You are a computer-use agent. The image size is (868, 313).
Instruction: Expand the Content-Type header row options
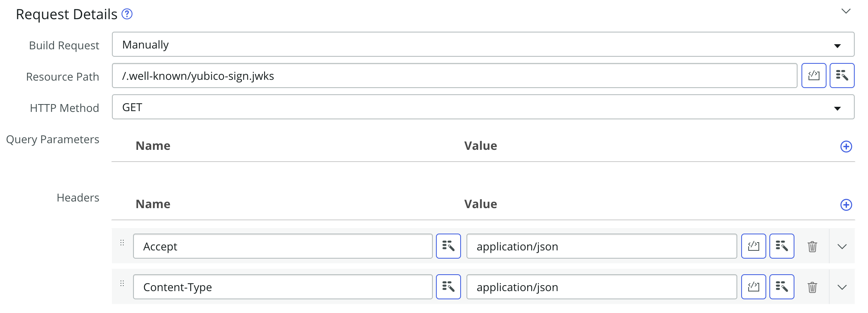click(842, 287)
